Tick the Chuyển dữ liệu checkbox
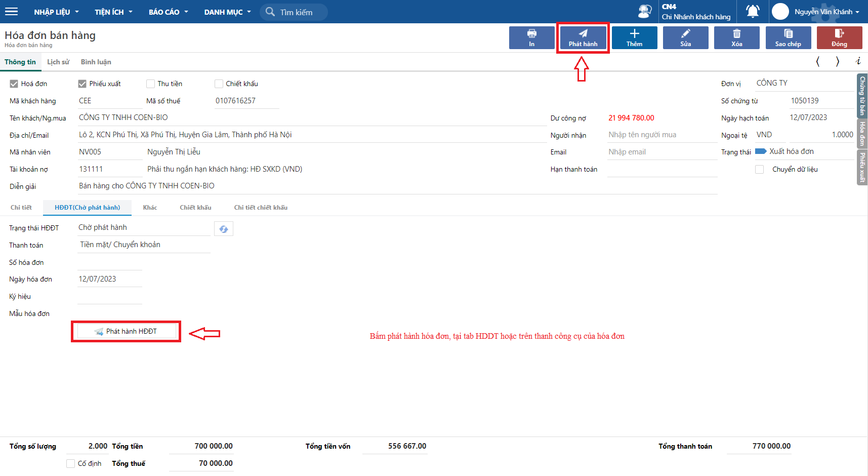Viewport: 868px width, 476px height. (759, 170)
